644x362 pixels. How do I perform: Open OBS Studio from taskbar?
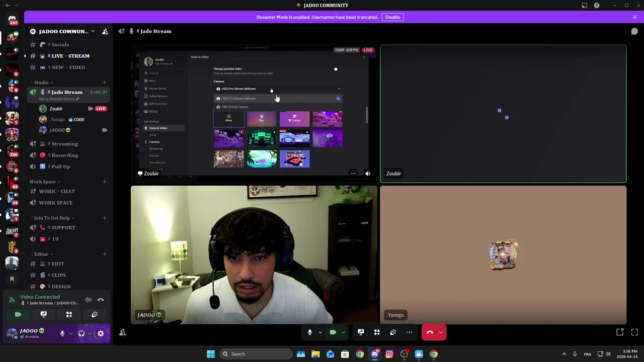404,354
